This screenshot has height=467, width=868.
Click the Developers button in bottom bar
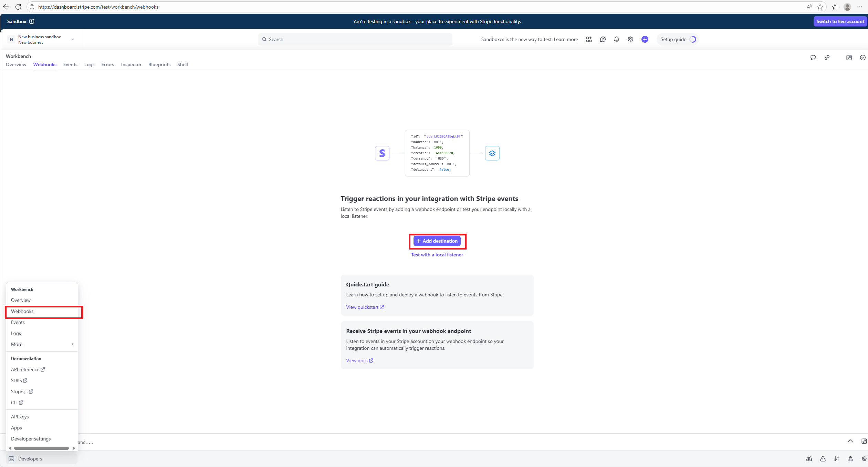(42, 459)
